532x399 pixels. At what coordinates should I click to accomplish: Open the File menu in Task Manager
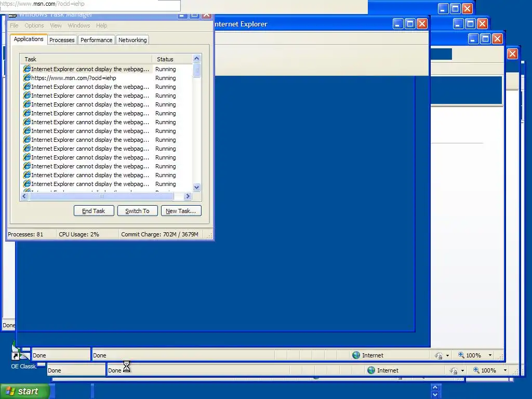(14, 26)
